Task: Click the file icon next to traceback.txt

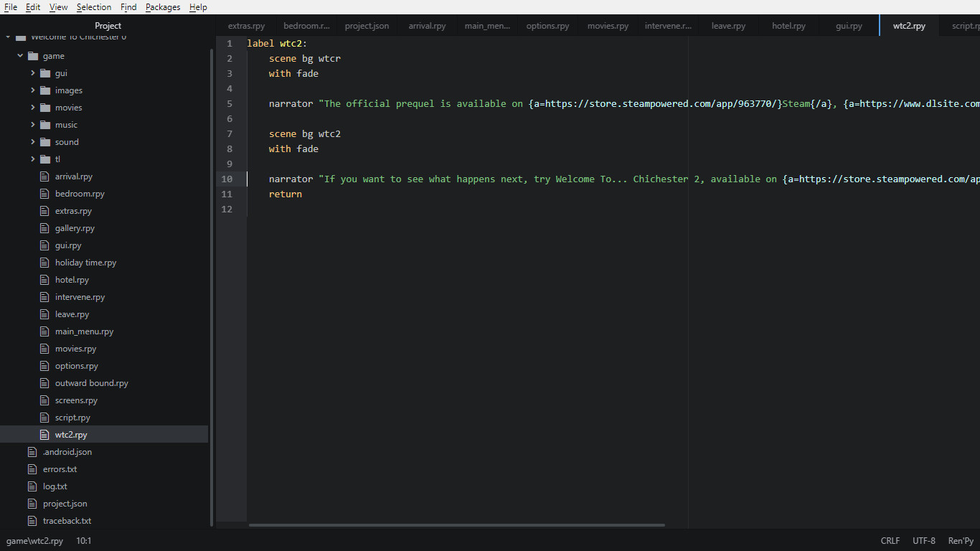Action: point(32,520)
